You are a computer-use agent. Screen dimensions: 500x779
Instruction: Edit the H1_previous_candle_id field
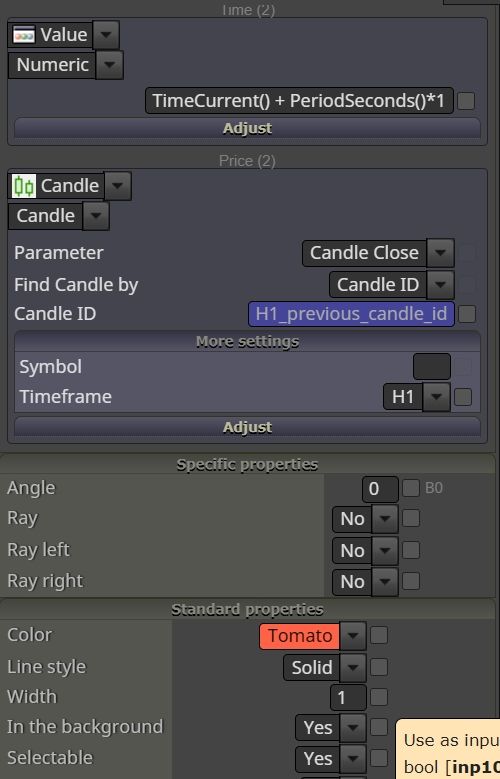click(351, 314)
